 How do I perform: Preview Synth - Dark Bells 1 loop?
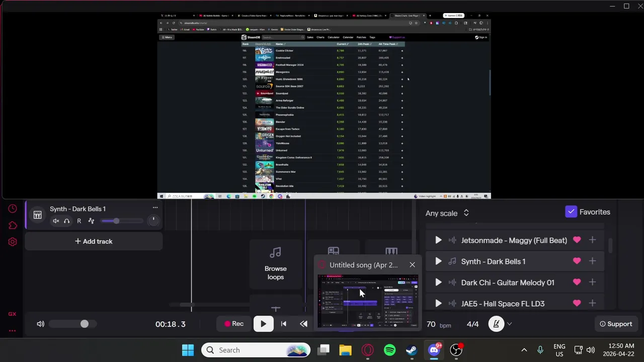(x=438, y=261)
